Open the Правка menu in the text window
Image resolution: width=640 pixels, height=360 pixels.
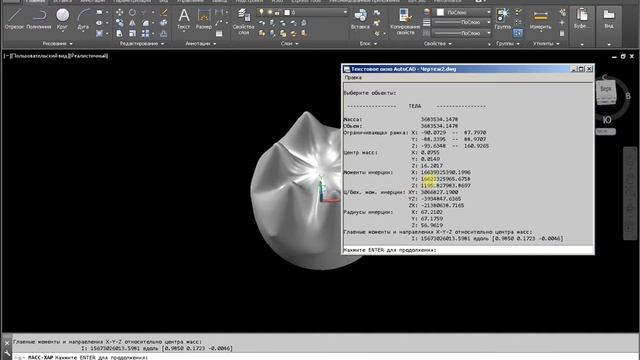pos(353,78)
